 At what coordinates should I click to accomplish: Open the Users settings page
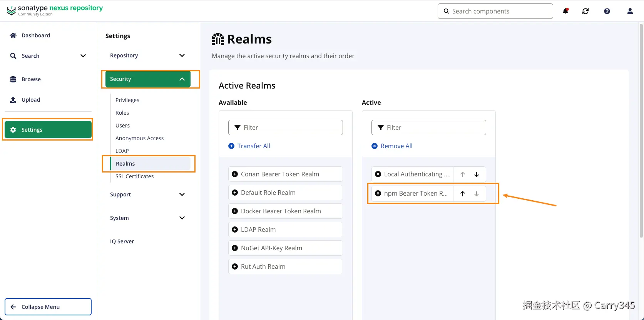(x=122, y=126)
